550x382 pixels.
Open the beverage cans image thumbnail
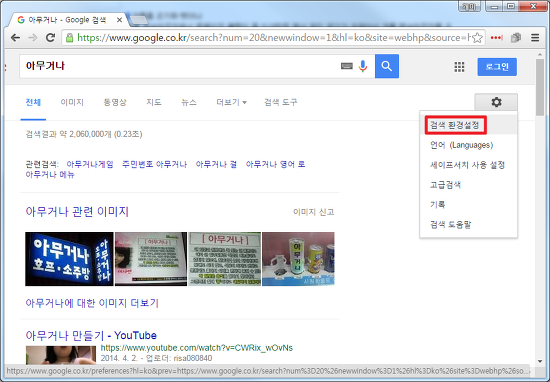pyautogui.click(x=298, y=259)
